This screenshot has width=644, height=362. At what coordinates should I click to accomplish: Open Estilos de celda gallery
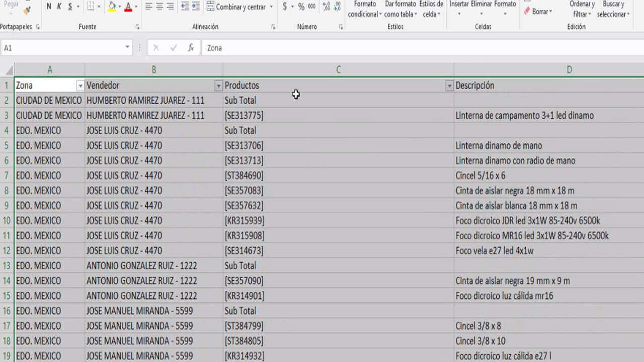[432, 9]
